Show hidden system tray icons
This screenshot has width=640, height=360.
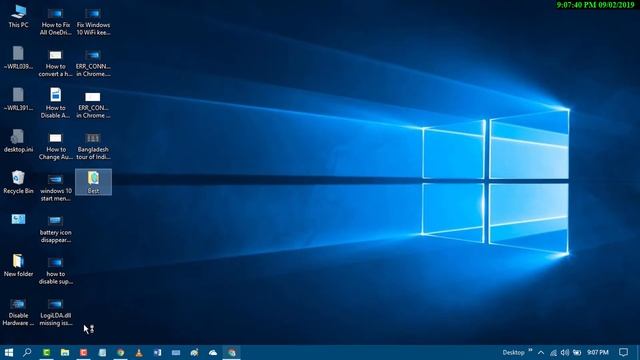[x=541, y=352]
